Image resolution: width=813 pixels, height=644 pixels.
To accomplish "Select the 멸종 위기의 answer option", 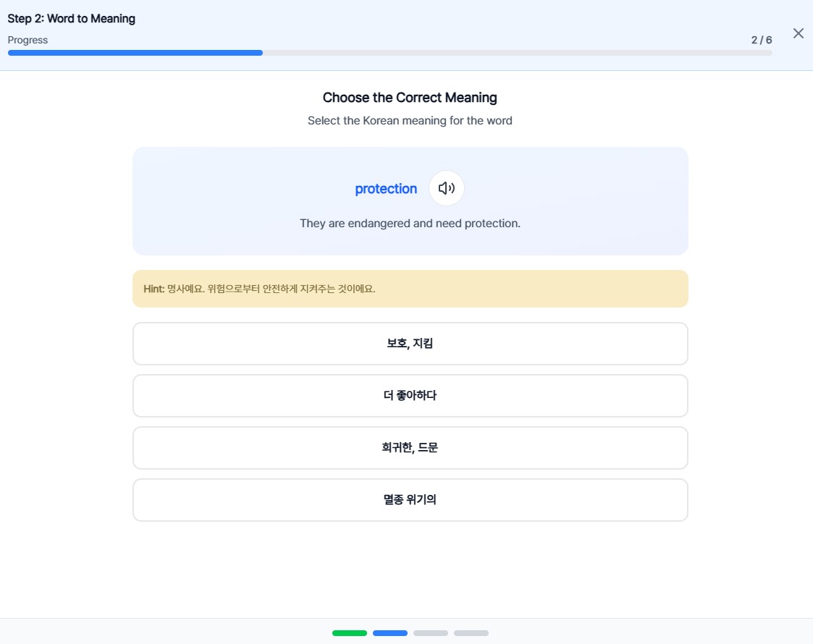I will coord(410,500).
